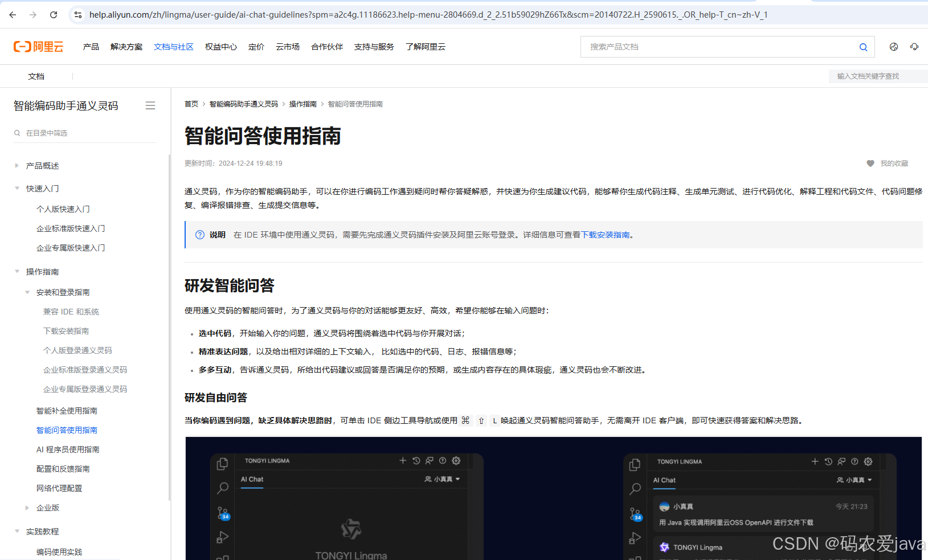Open 智能补全使用指南 page
928x560 pixels.
click(x=67, y=411)
